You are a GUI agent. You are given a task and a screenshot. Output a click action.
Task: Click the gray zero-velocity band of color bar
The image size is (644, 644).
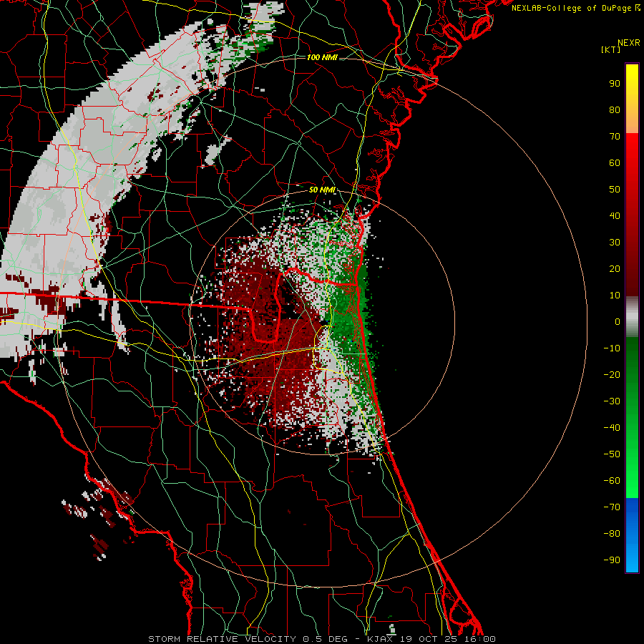(x=632, y=317)
